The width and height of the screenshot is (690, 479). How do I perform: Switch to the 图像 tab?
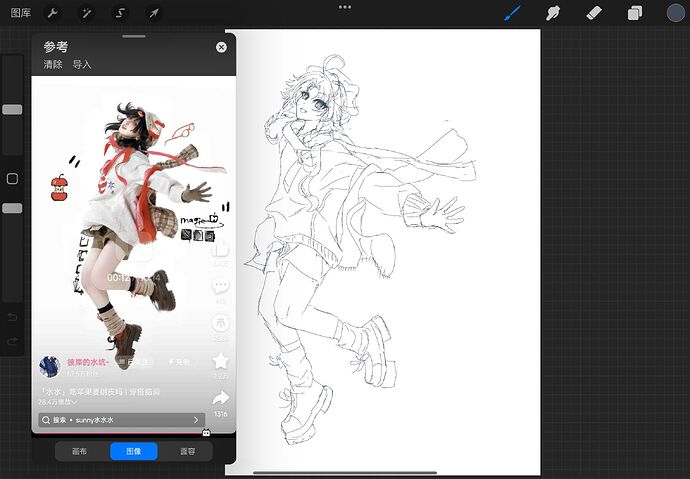pyautogui.click(x=133, y=451)
